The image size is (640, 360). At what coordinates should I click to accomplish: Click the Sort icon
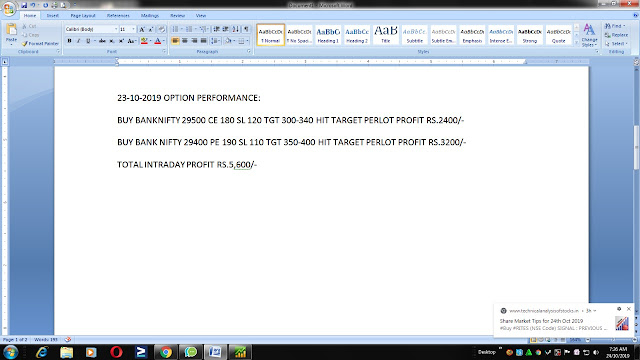(x=236, y=29)
